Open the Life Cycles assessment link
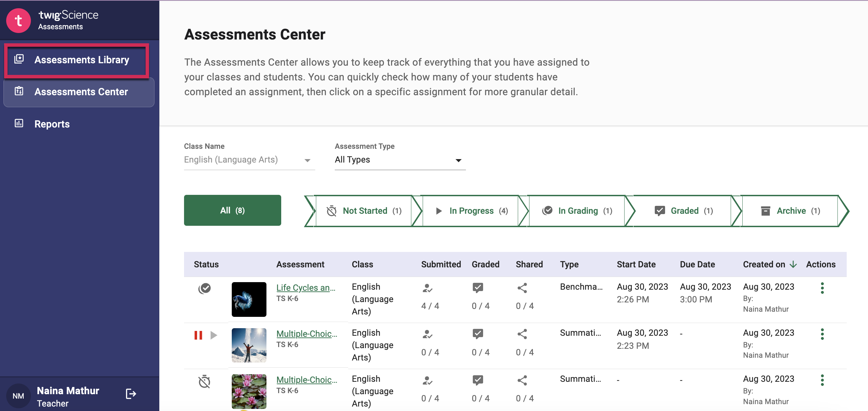The width and height of the screenshot is (868, 411). tap(306, 288)
